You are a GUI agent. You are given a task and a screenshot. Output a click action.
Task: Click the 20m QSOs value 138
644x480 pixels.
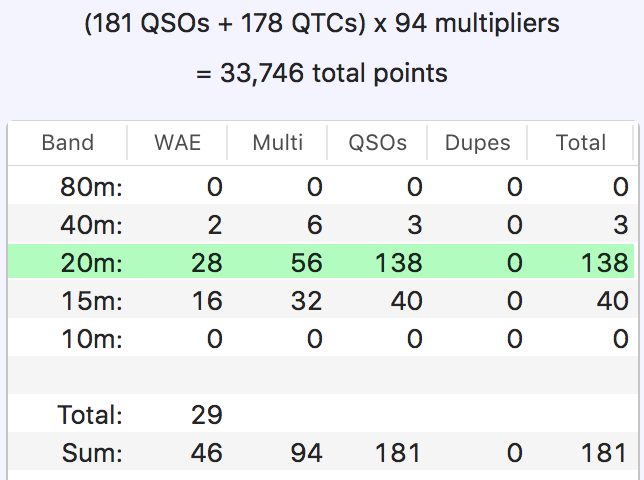click(398, 263)
